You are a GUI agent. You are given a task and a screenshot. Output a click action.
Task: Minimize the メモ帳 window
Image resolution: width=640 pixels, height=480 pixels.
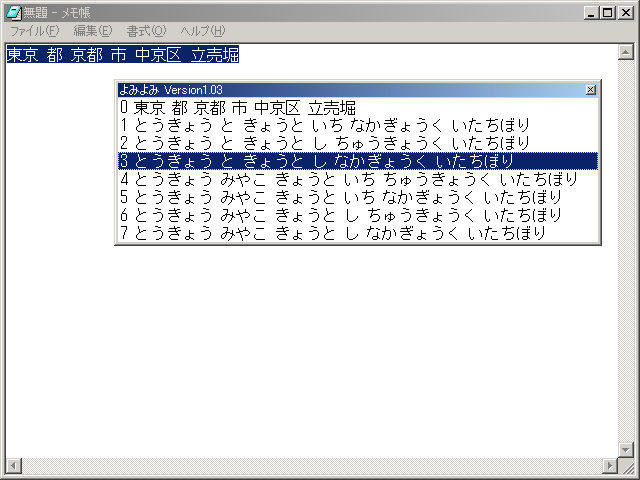591,13
